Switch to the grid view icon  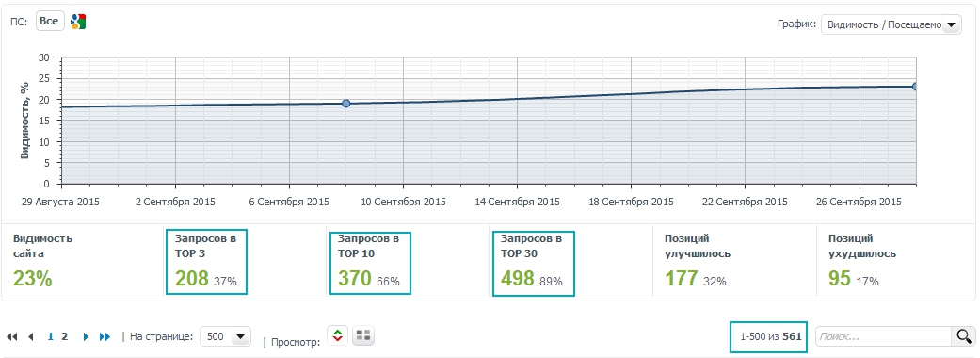click(x=363, y=336)
